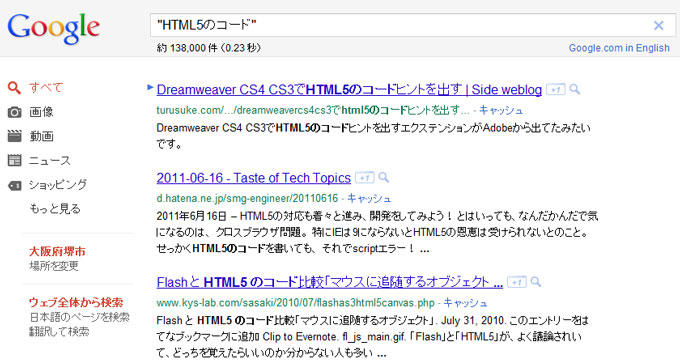
Task: Open キャッシュ link for d.hatena.ne.jp result
Action: [369, 199]
